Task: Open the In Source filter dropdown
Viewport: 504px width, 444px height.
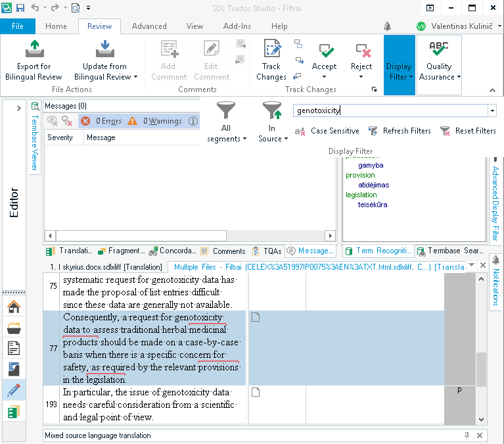Action: click(x=273, y=122)
